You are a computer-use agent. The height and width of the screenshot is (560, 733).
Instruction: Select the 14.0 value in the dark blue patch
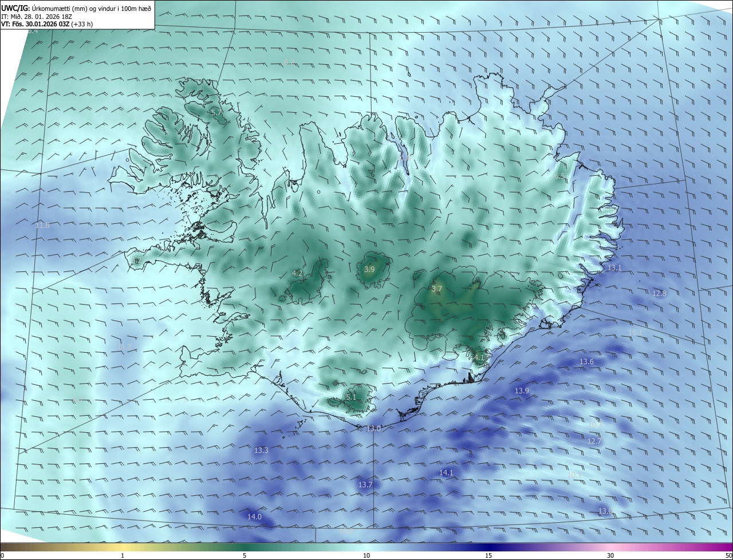(254, 517)
